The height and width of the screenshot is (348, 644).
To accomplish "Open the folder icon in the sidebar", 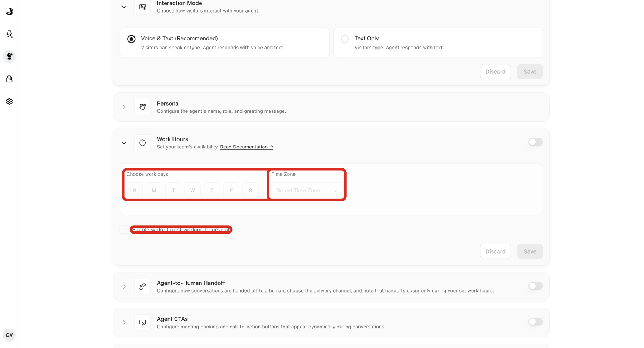I will [9, 79].
